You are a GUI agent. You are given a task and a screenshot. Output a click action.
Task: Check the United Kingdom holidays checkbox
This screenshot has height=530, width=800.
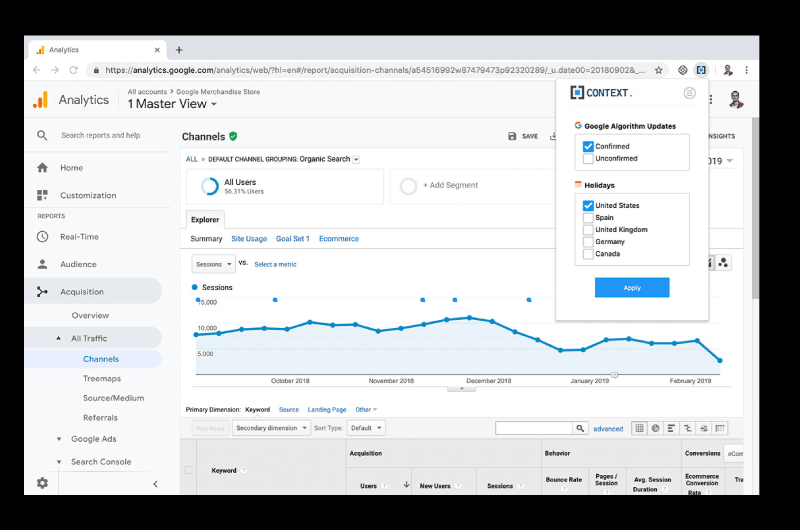coord(588,230)
